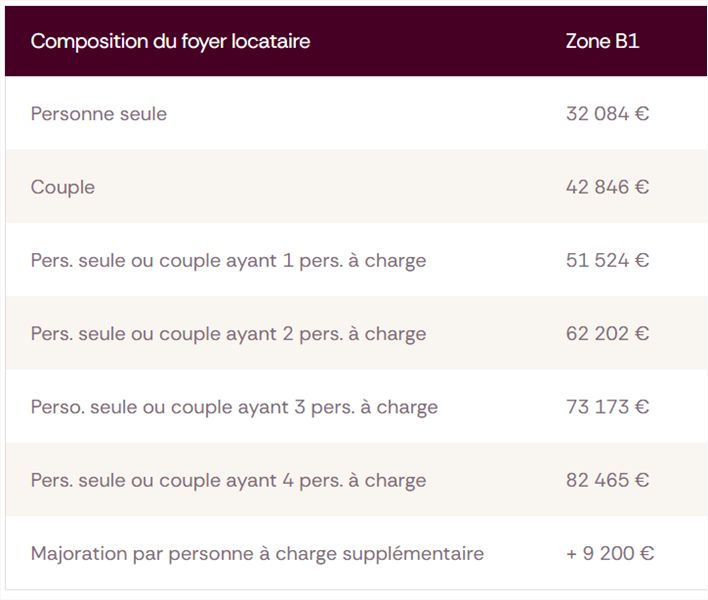Image resolution: width=708 pixels, height=600 pixels.
Task: Select the row for 2 pers. à charge
Action: click(356, 333)
